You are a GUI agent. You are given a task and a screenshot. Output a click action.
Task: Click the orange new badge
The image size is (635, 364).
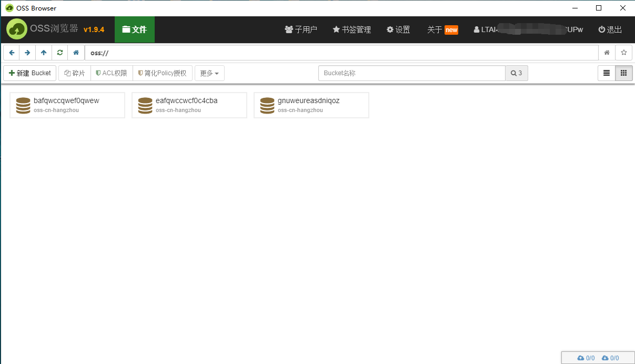(451, 30)
